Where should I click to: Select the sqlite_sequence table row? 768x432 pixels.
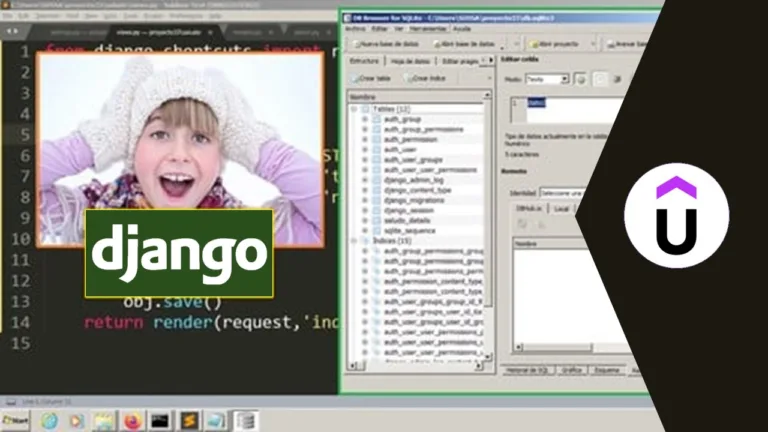coord(409,231)
